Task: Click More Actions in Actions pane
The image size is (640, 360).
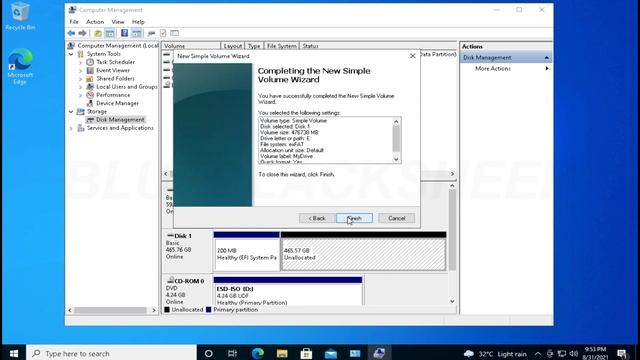Action: (493, 69)
